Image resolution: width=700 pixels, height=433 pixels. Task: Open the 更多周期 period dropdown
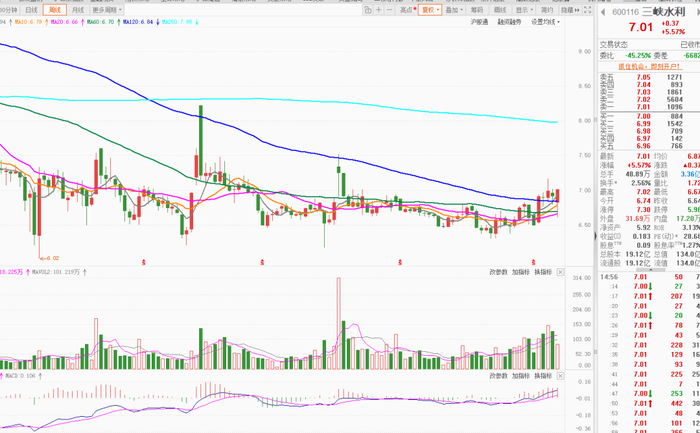pyautogui.click(x=106, y=10)
